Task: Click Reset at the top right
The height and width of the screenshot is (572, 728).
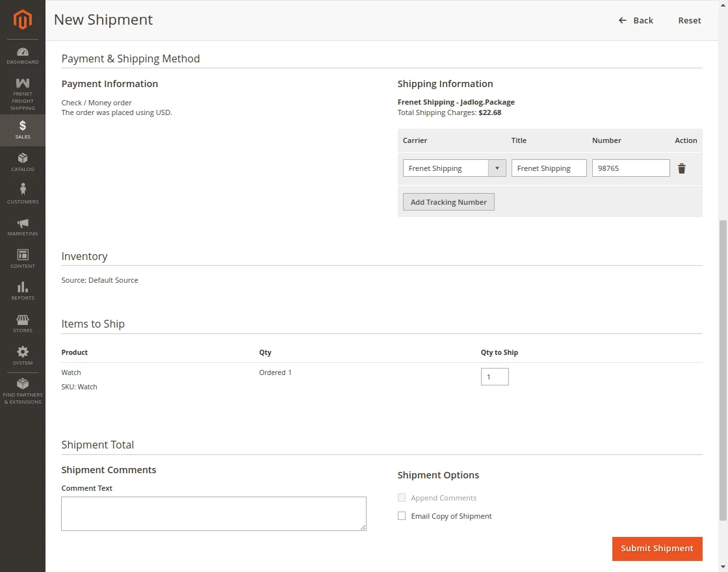Action: tap(690, 20)
